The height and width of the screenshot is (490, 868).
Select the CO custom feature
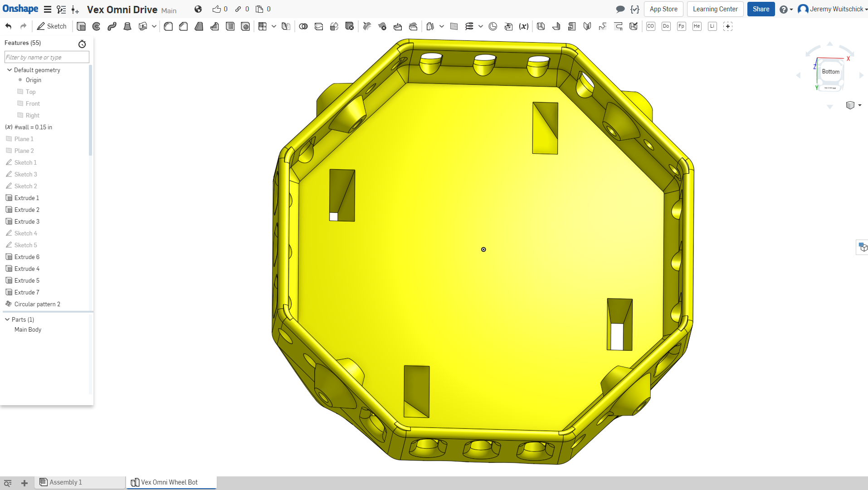coord(651,26)
